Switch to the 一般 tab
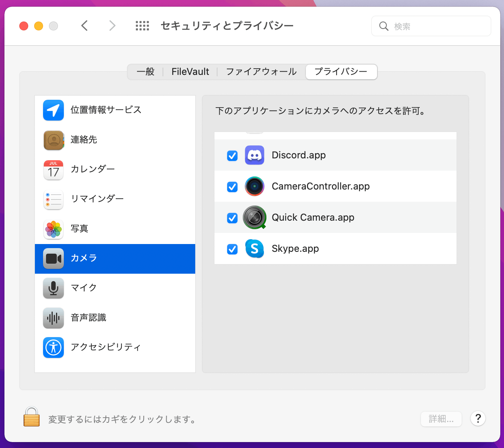The image size is (504, 448). tap(145, 72)
